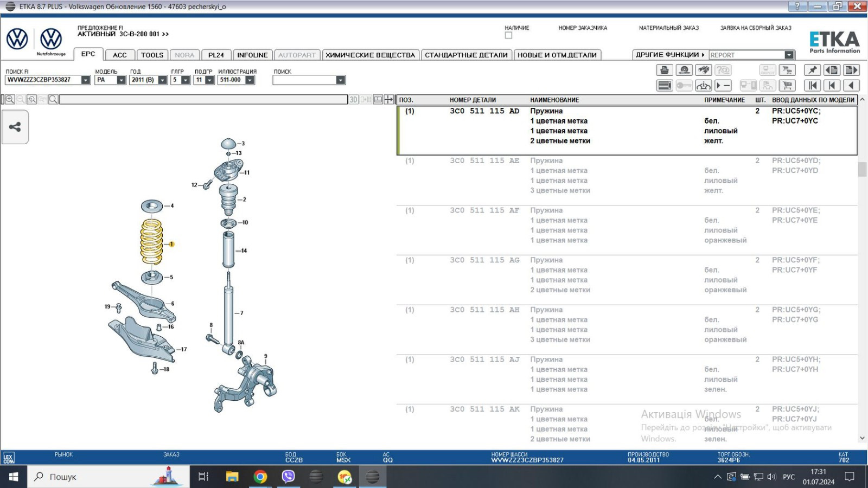Image resolution: width=868 pixels, height=488 pixels.
Task: Jump to first illustration with the bar-arrow icon
Action: (812, 85)
